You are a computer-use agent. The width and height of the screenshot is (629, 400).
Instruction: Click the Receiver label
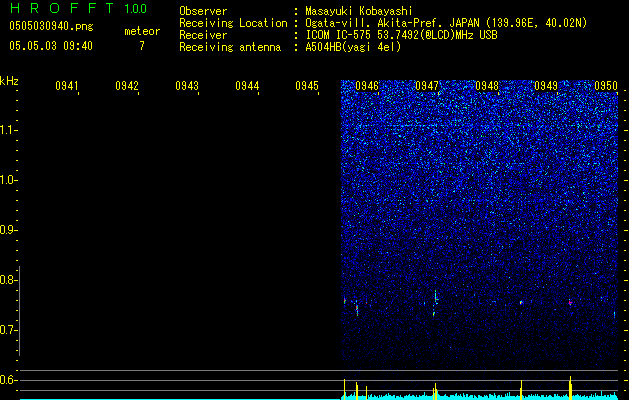pyautogui.click(x=203, y=35)
